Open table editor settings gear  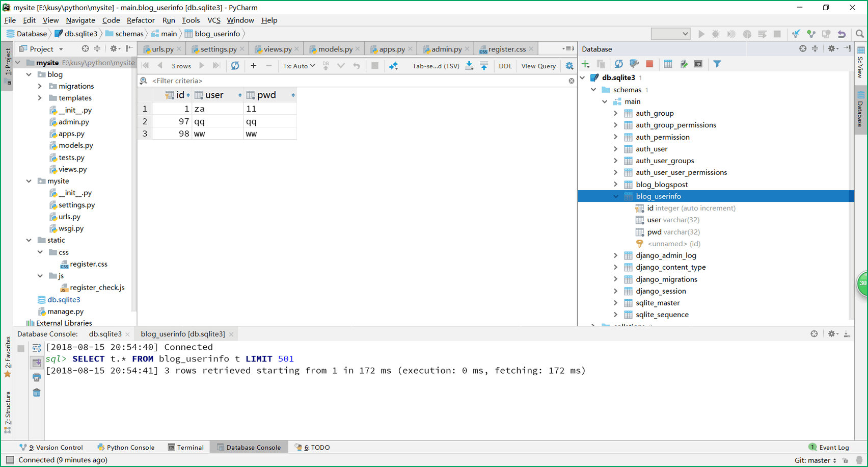(569, 66)
